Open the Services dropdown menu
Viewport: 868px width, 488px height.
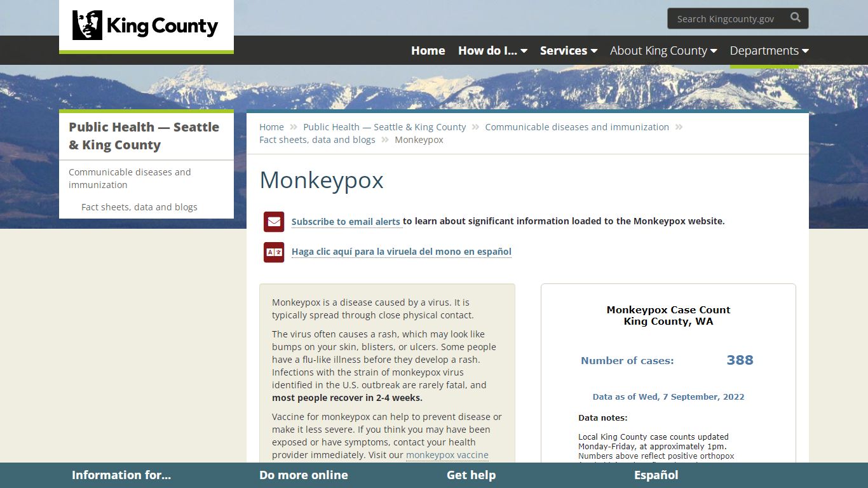click(x=569, y=51)
